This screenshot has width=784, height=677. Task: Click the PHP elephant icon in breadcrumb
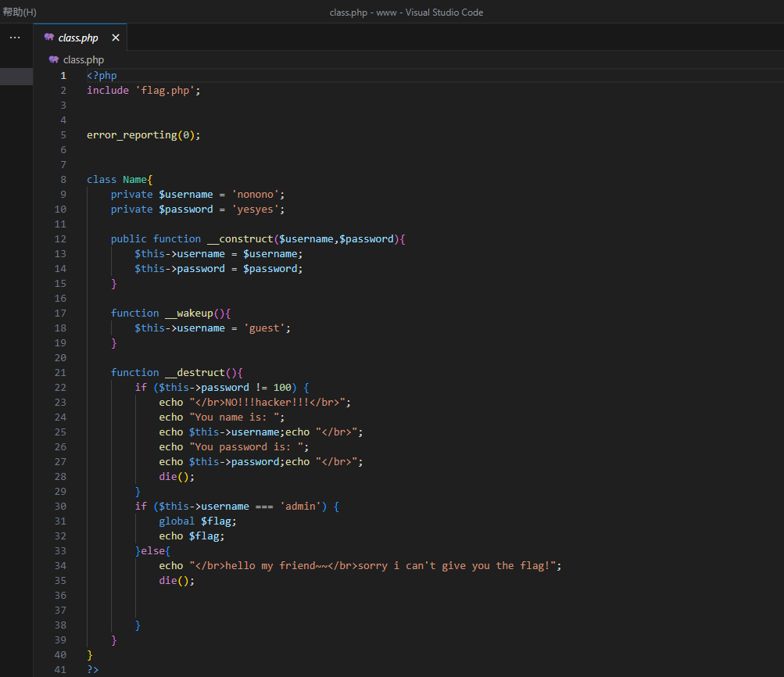(x=53, y=60)
